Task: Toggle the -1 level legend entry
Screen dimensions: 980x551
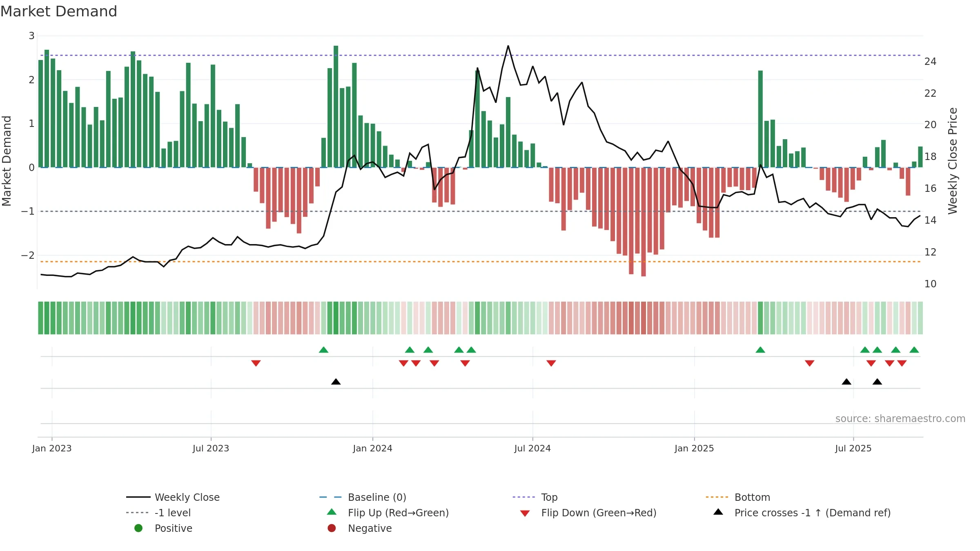Action: (158, 513)
